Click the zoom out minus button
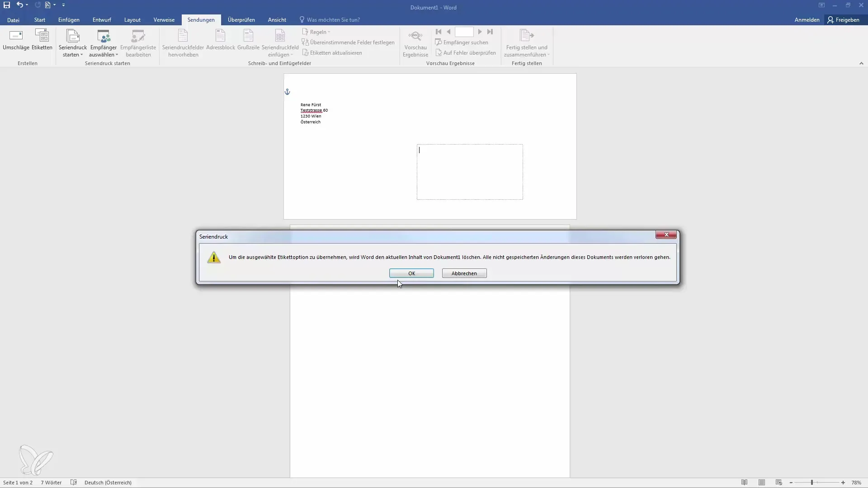The height and width of the screenshot is (488, 868). (791, 483)
